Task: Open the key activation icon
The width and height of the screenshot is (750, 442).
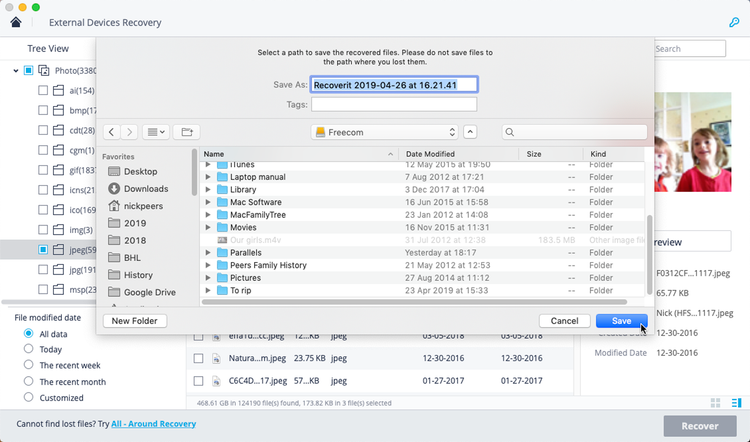Action: coord(734,22)
